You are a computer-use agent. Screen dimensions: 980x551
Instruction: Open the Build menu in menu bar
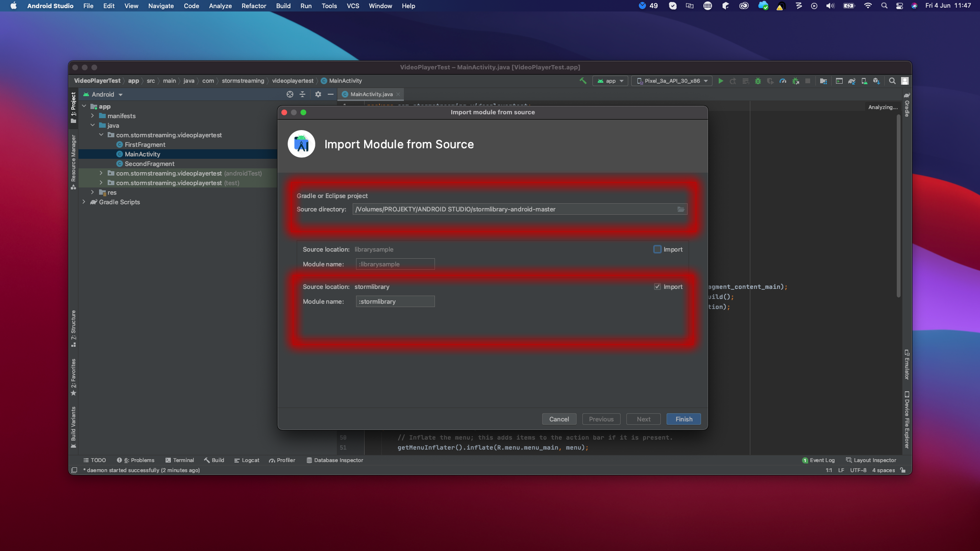pyautogui.click(x=283, y=6)
